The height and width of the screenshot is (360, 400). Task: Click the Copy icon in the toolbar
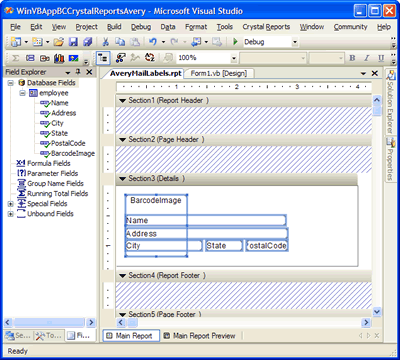click(120, 42)
